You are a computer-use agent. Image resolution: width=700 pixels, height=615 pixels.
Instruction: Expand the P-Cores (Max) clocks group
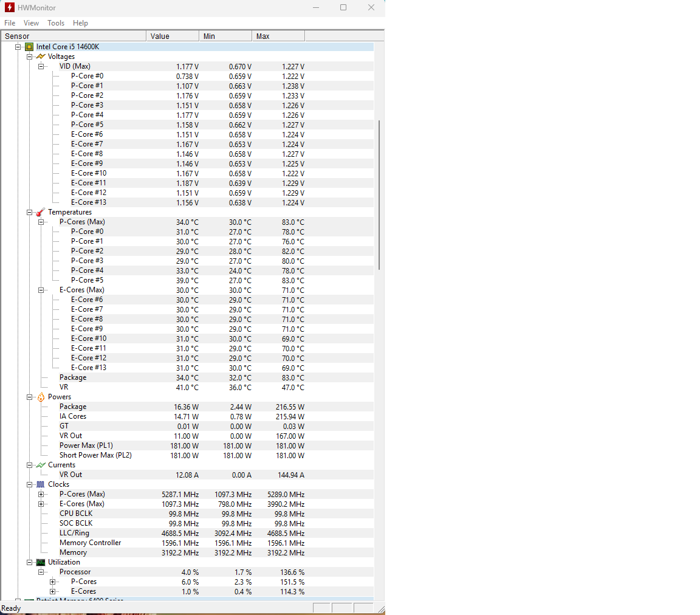[x=41, y=495]
